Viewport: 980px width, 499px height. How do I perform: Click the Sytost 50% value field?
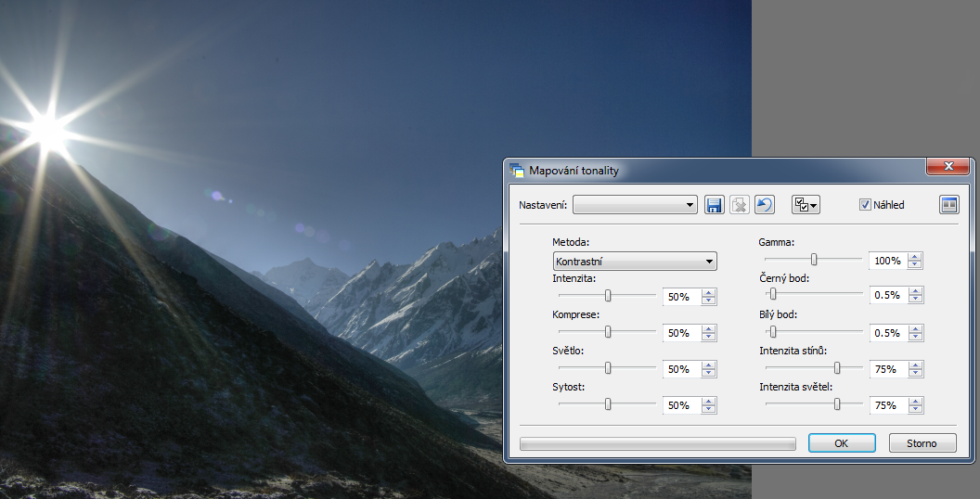(x=681, y=406)
